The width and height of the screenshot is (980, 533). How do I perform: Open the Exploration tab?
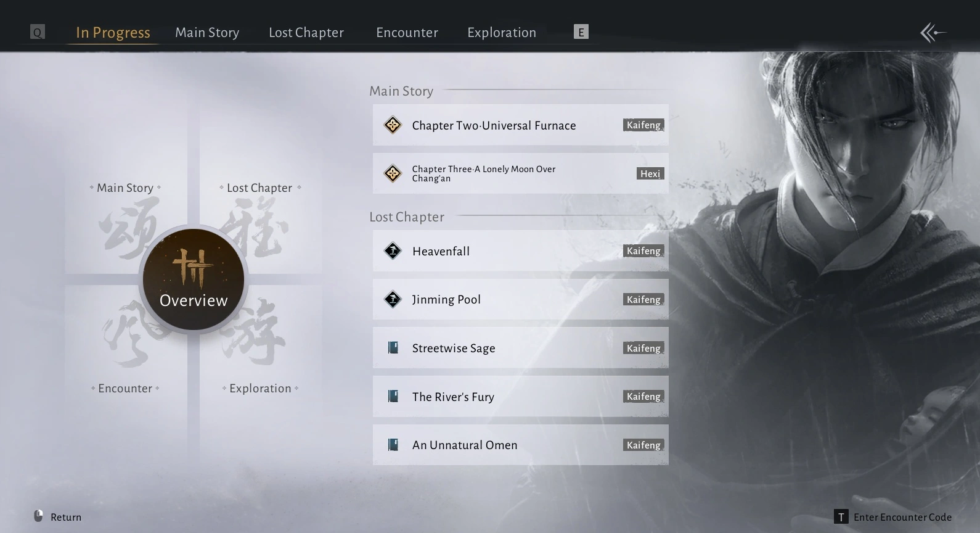point(502,33)
